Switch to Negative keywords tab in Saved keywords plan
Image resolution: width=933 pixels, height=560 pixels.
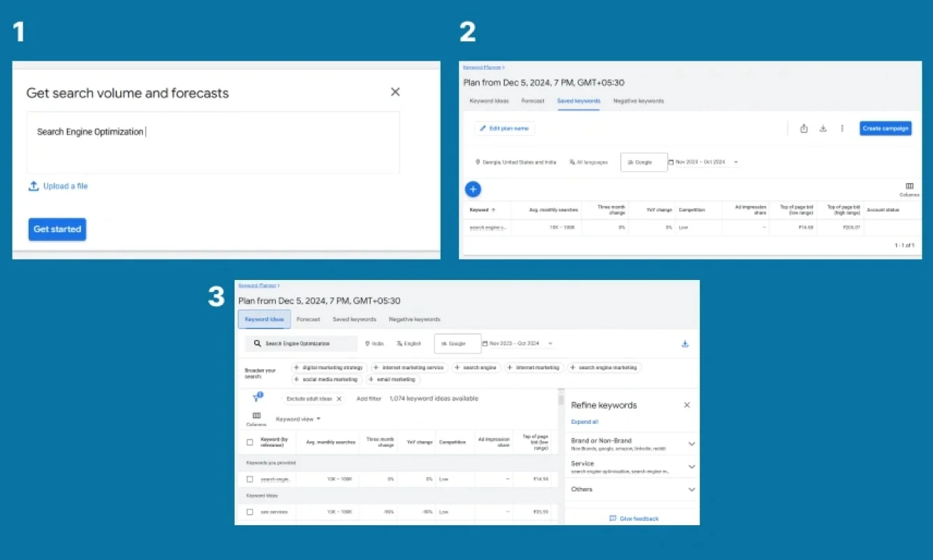tap(638, 101)
